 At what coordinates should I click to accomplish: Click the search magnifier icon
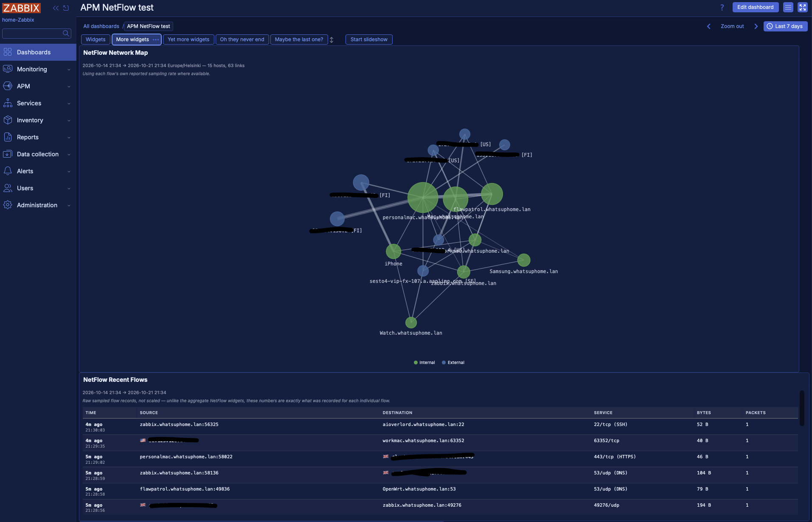pos(66,33)
